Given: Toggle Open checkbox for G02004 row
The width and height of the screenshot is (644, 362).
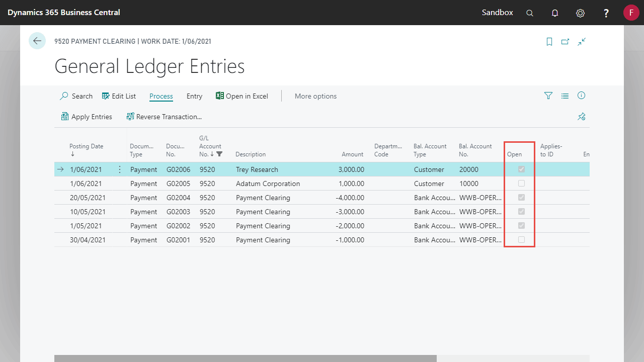Looking at the screenshot, I should point(521,198).
